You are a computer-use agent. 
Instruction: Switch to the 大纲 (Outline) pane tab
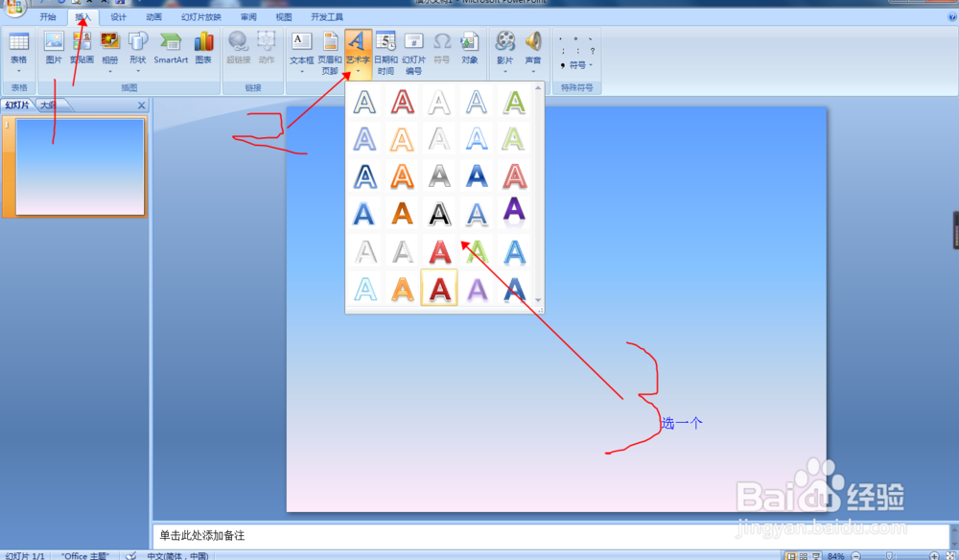click(49, 105)
